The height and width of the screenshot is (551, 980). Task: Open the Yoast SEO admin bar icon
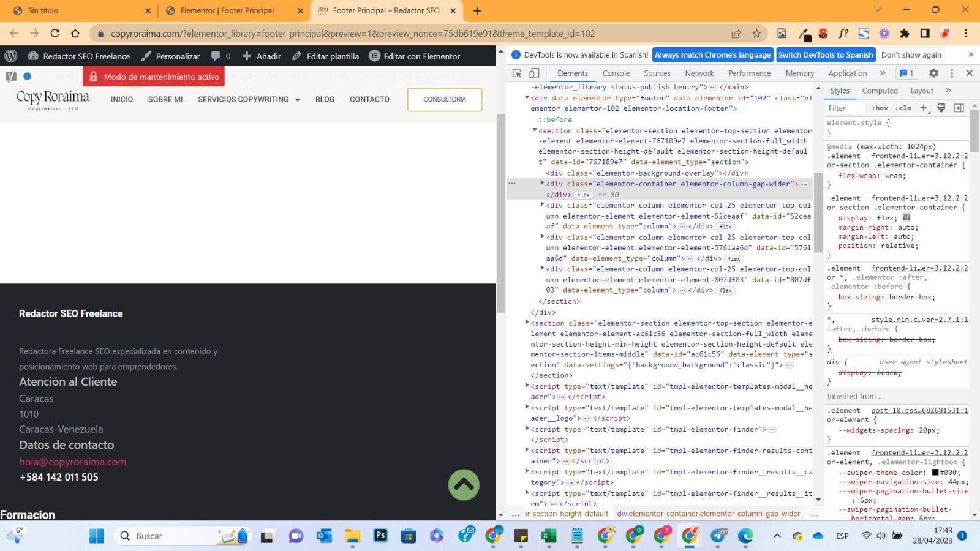(x=11, y=77)
